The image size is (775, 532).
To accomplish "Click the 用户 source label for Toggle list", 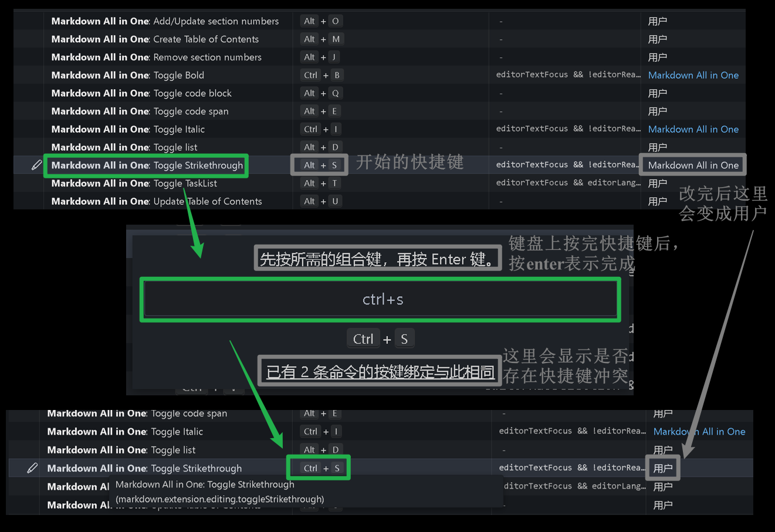I will (x=658, y=147).
